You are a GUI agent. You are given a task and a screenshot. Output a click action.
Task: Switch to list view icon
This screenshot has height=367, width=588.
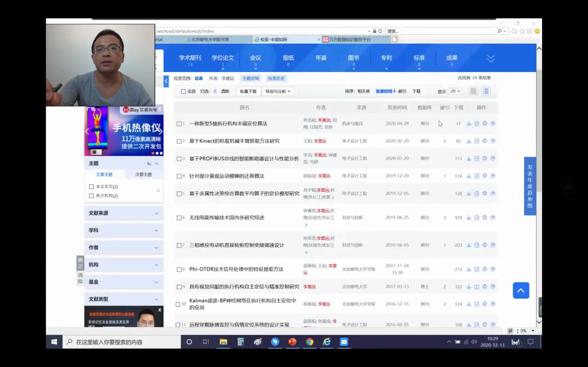(486, 91)
